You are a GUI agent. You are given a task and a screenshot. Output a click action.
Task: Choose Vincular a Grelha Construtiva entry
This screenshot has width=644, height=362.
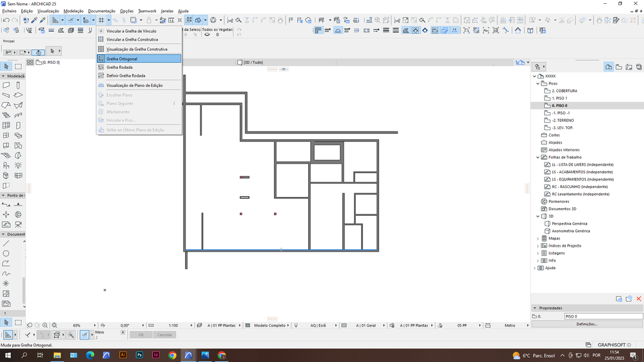pos(139,39)
